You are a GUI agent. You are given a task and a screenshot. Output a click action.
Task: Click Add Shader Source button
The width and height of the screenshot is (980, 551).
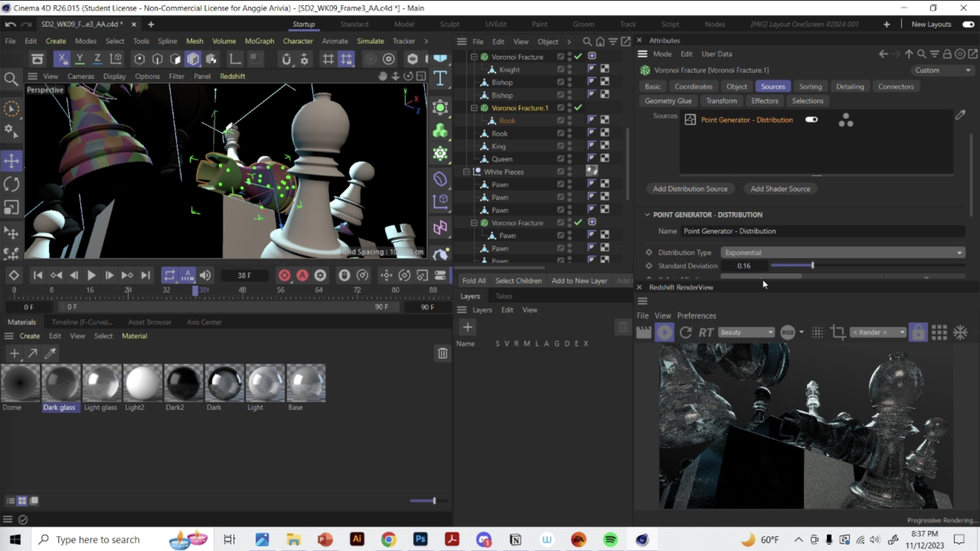[780, 189]
